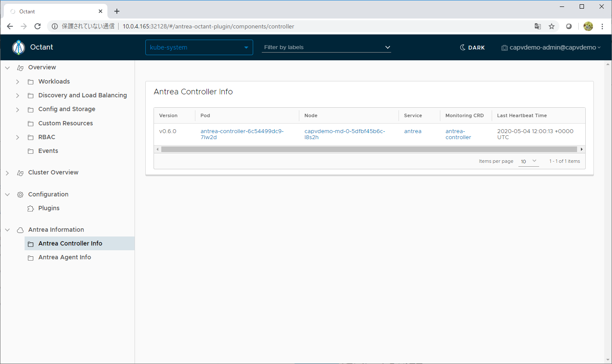Click the Last Heartbeat Time column header
612x364 pixels.
point(522,115)
